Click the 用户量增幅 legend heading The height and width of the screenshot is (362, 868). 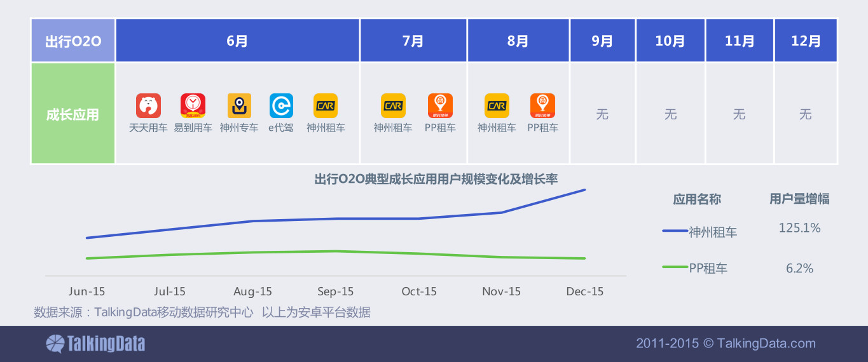click(x=799, y=199)
